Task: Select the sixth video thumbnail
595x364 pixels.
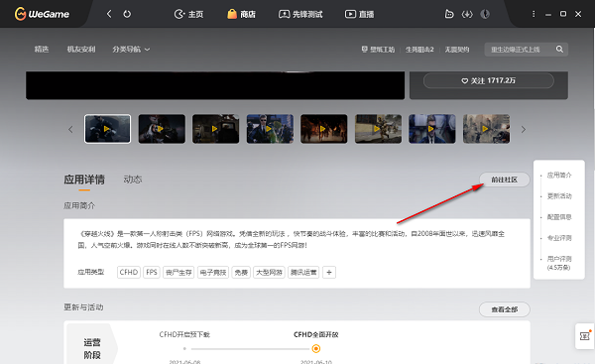Action: pyautogui.click(x=378, y=129)
